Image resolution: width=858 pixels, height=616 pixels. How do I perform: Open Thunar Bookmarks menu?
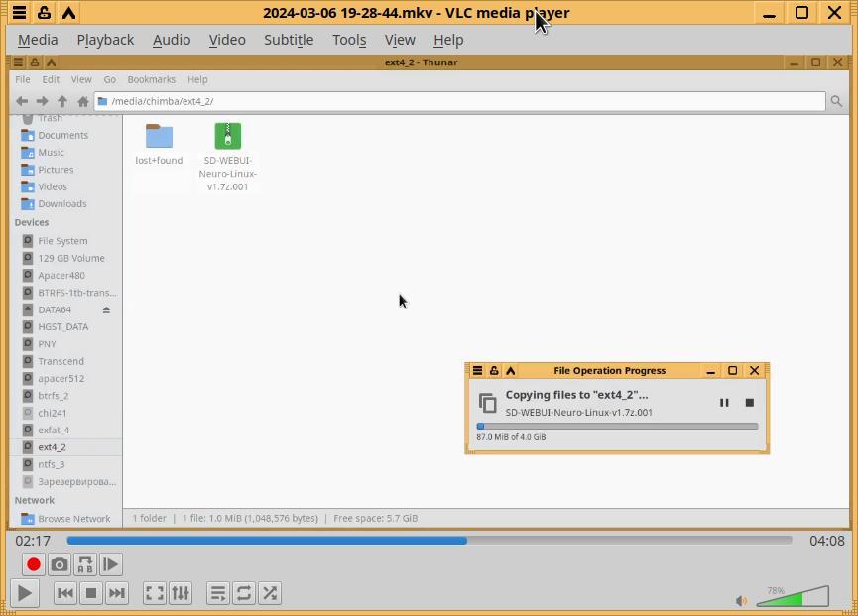pos(152,80)
